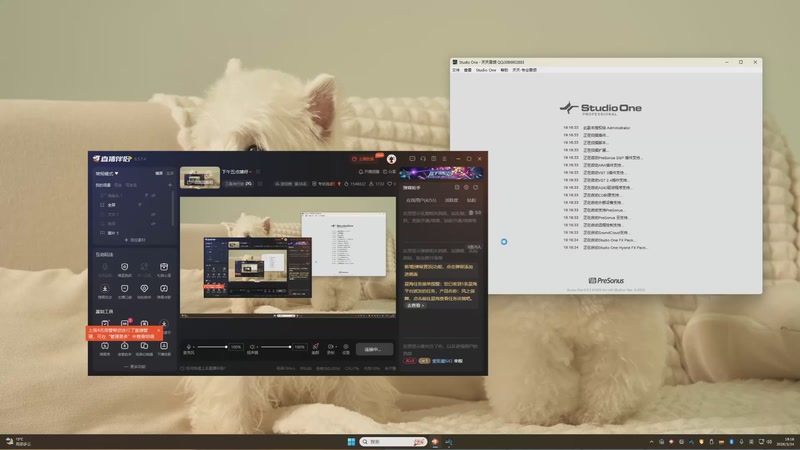800x450 pixels.
Task: Open the headset support icon in title bar
Action: [423, 159]
